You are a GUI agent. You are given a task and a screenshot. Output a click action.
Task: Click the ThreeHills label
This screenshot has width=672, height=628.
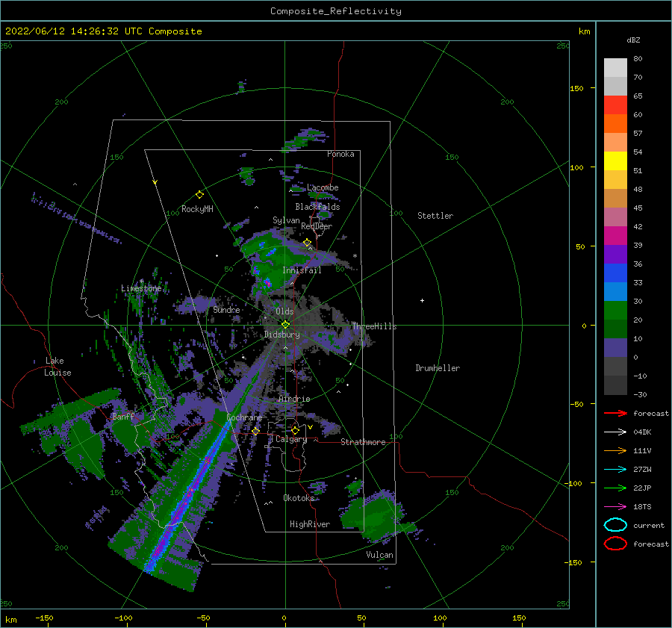[x=374, y=326]
